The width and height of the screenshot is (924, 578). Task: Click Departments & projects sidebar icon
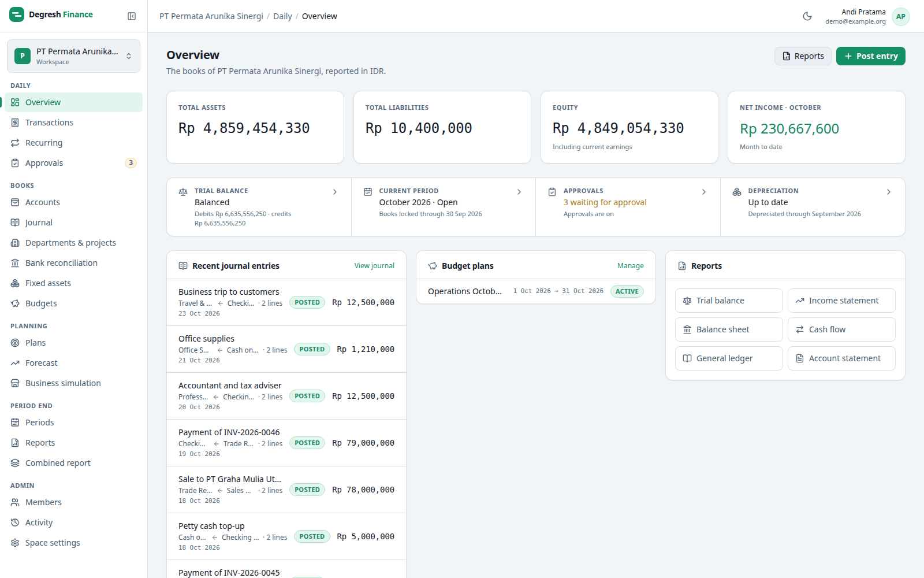point(15,243)
